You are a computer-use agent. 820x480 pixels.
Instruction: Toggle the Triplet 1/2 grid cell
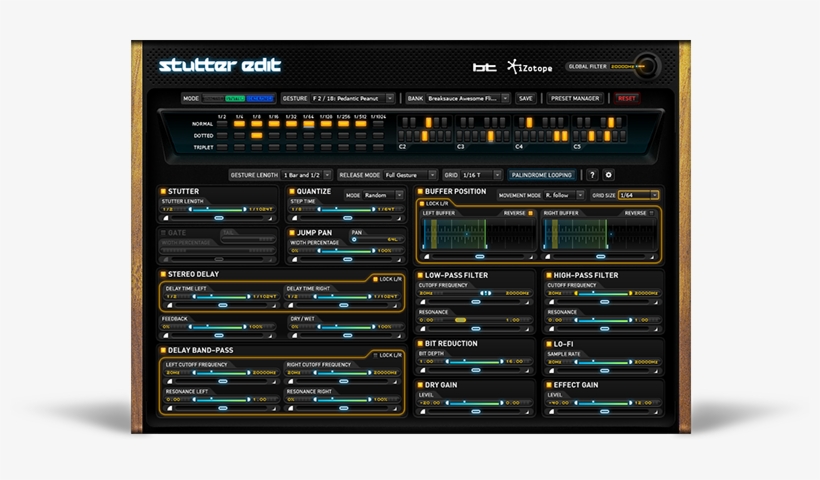(222, 147)
